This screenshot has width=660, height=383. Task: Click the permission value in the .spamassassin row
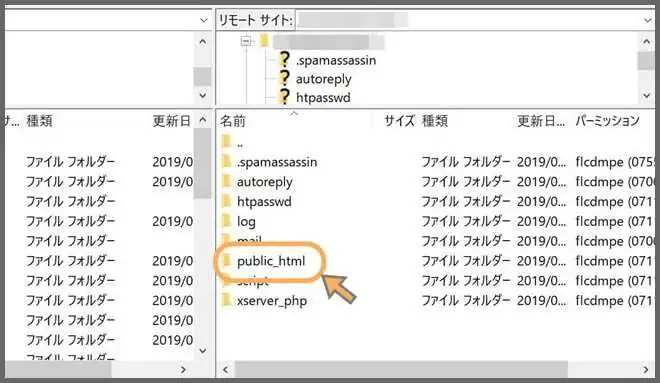pos(614,162)
